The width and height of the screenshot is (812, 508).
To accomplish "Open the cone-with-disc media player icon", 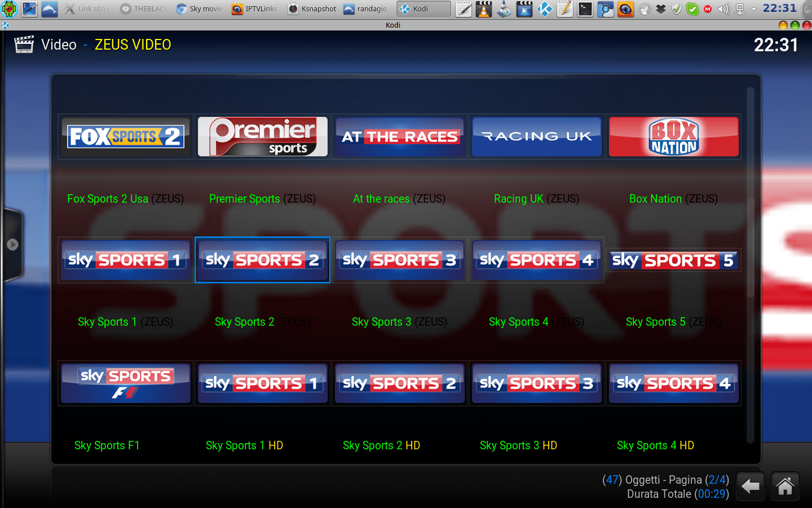I will pos(504,8).
